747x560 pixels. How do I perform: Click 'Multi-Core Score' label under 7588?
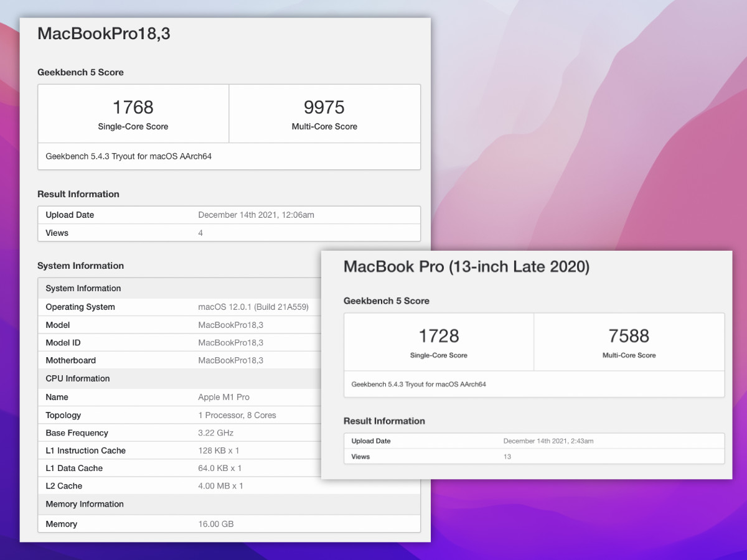click(629, 355)
